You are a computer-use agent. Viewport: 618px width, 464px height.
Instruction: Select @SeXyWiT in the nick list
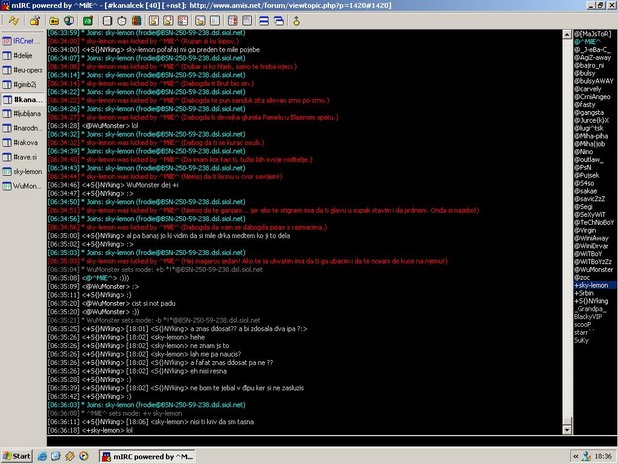point(590,215)
